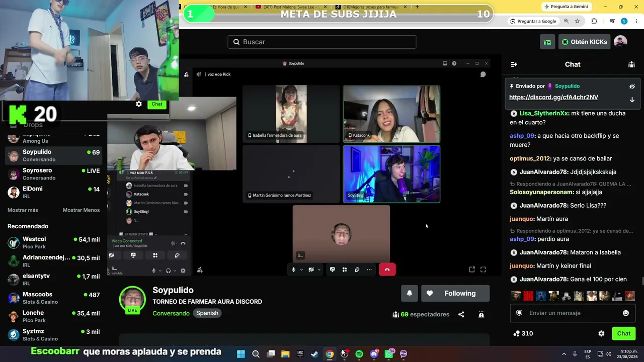Share screen in Discord call bar
Viewport: 644px width, 362px height.
[333, 269]
